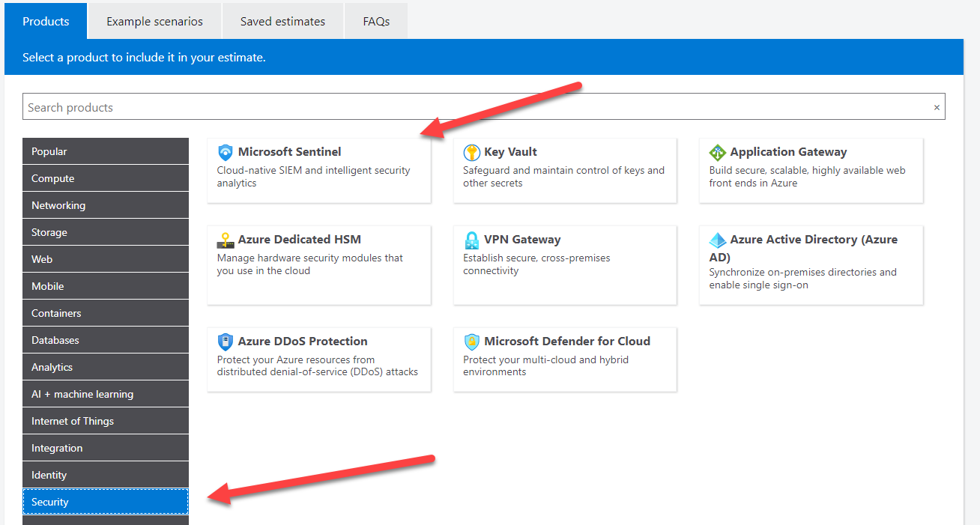Image resolution: width=980 pixels, height=525 pixels.
Task: Add Key Vault to the estimate
Action: click(x=564, y=171)
